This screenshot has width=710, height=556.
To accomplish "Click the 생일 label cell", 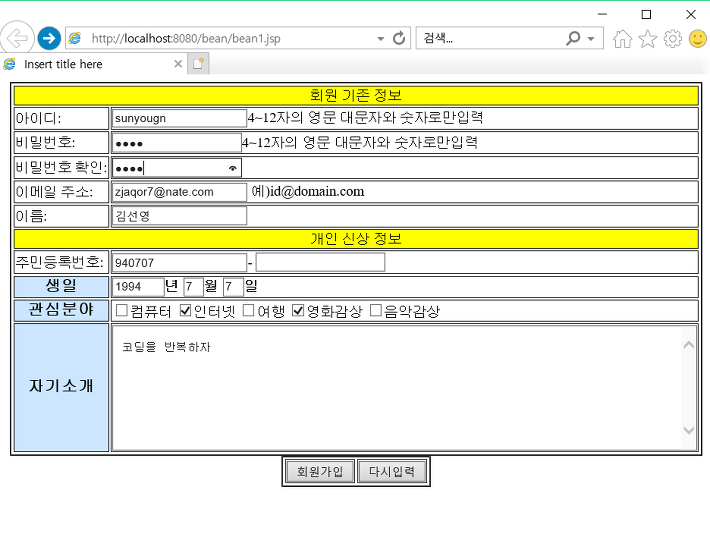I will pos(61,286).
